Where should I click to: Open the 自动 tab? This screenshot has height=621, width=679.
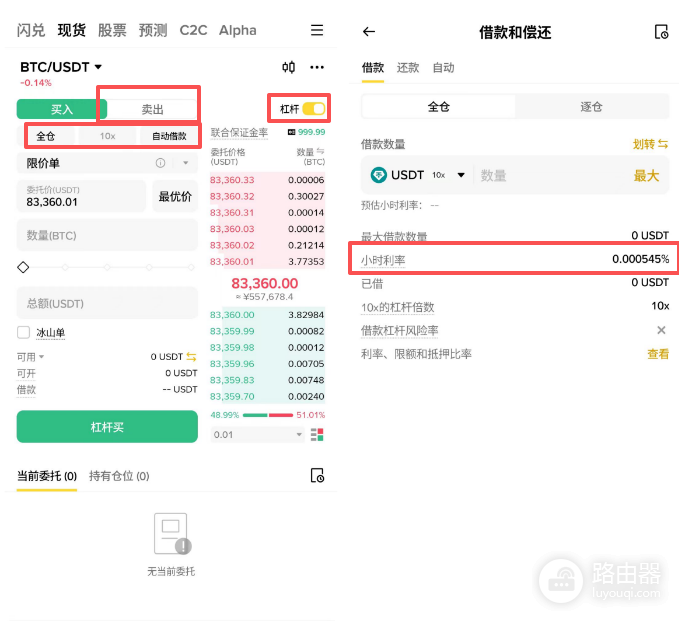[443, 68]
